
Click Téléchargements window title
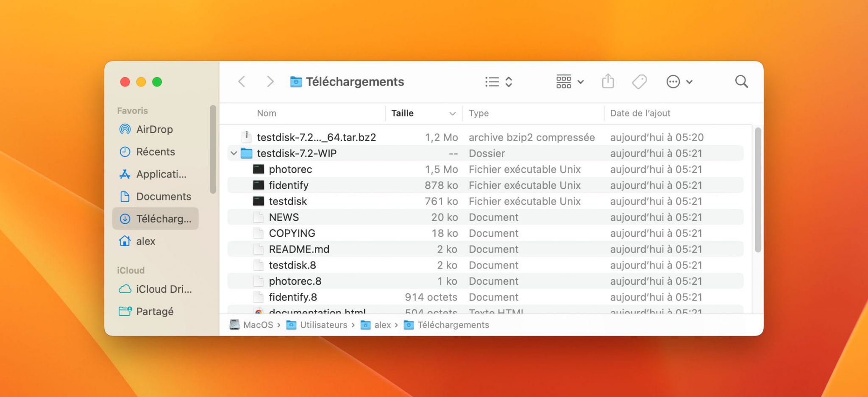point(355,81)
